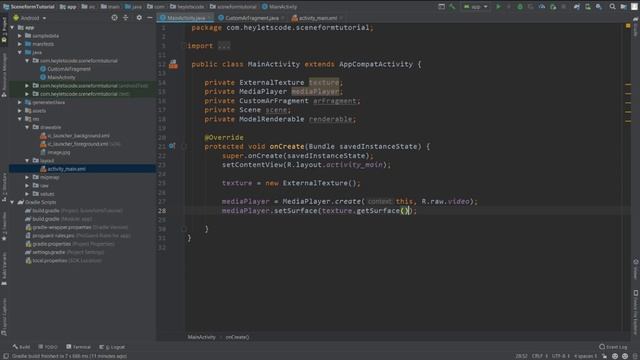This screenshot has height=360, width=640.
Task: Click override gutter icon beside onCreate
Action: tap(172, 146)
